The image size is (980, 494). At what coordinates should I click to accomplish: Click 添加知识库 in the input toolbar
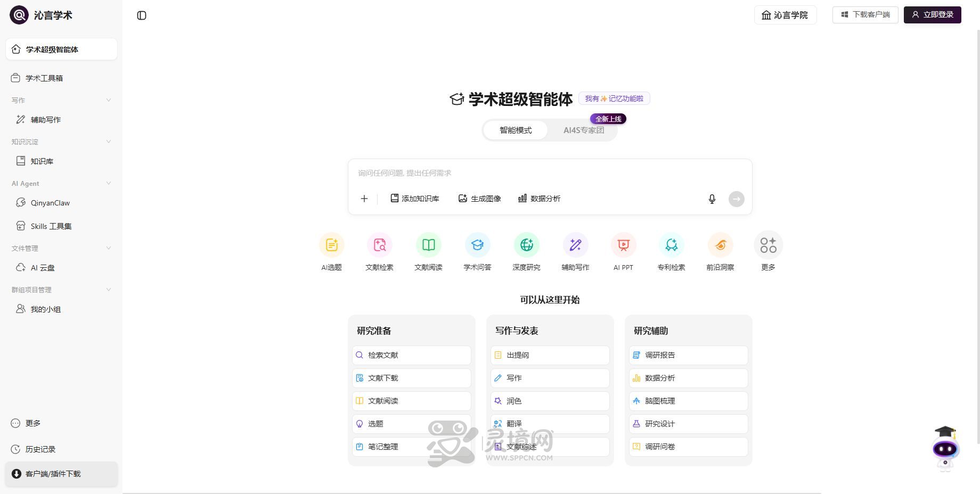[x=415, y=199]
